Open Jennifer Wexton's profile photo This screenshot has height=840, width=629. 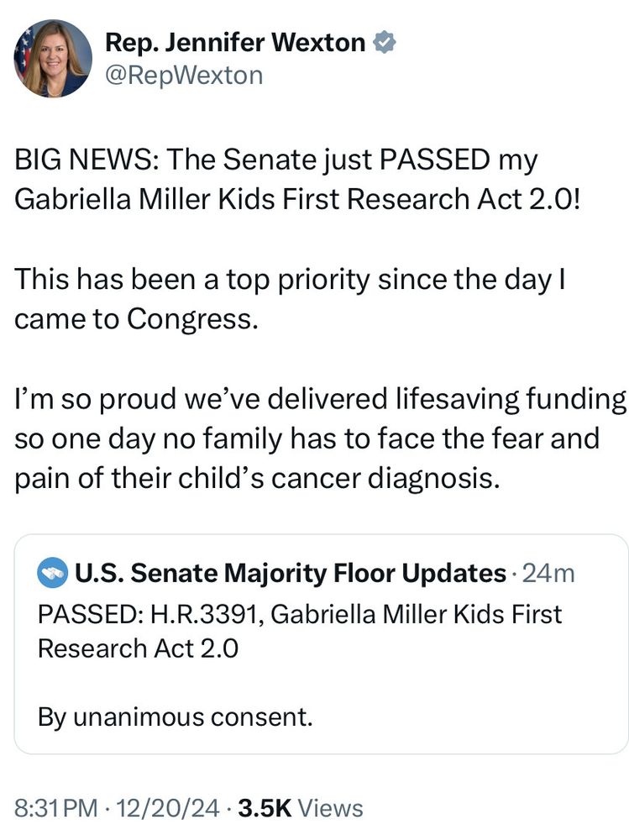click(x=53, y=58)
